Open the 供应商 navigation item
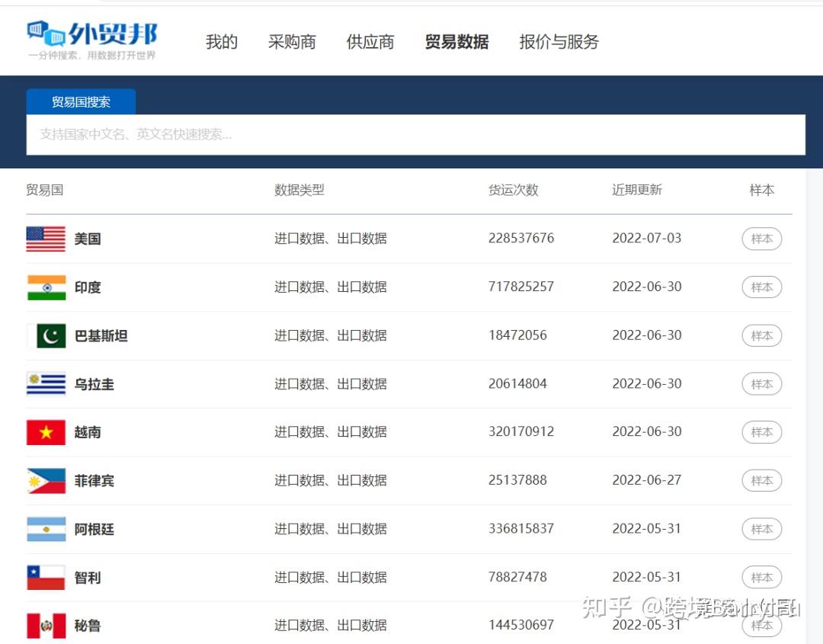Viewport: 823px width, 644px height. click(370, 42)
